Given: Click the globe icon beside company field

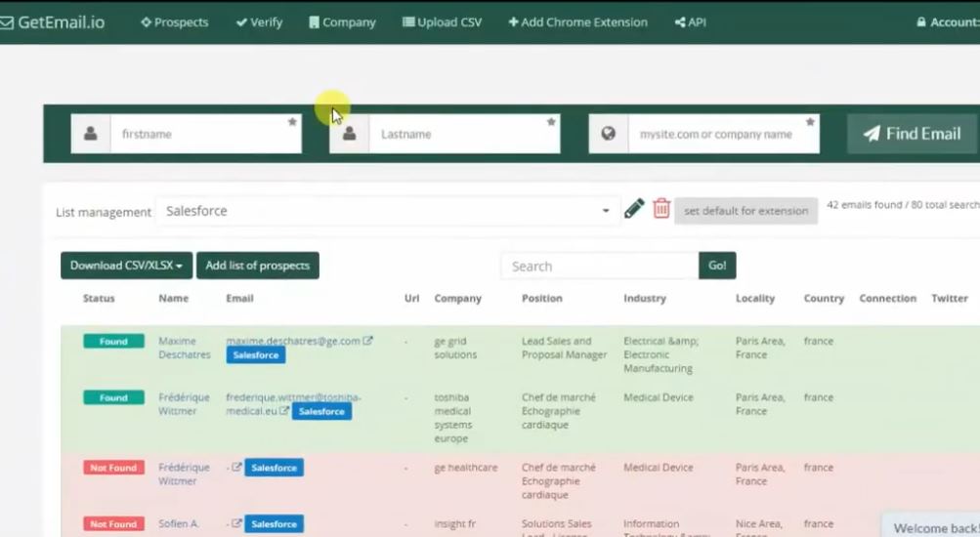Looking at the screenshot, I should coord(608,134).
